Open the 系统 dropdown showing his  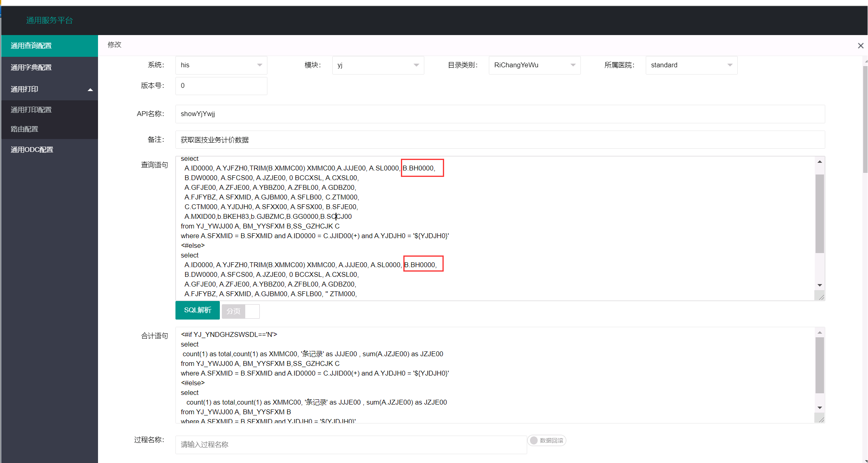pos(221,65)
